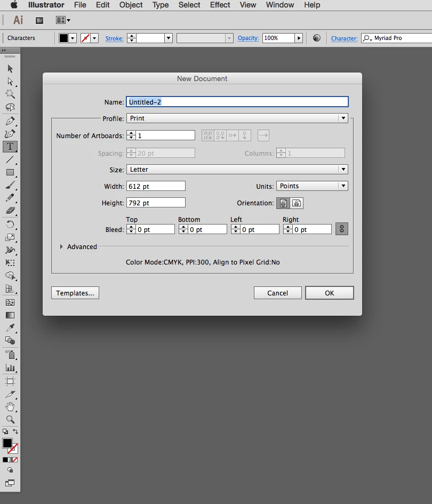Open the Size dropdown set to Letter

pos(237,170)
